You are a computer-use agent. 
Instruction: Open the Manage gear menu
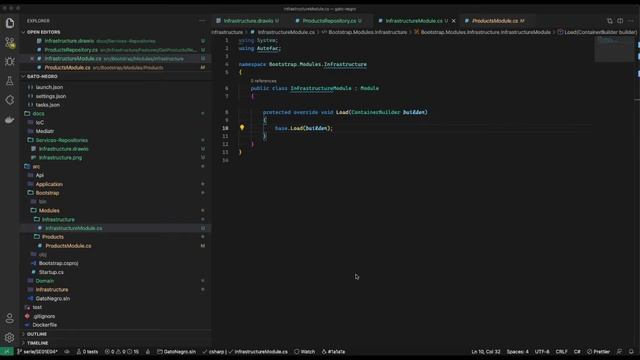click(10, 337)
